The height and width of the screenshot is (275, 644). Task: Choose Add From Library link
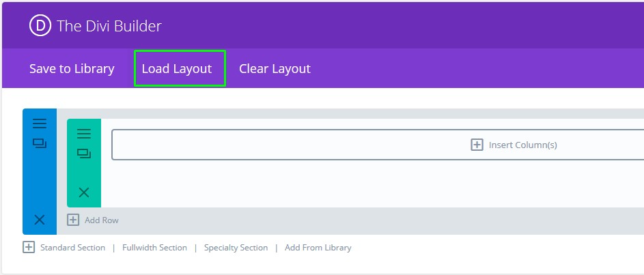pyautogui.click(x=318, y=248)
